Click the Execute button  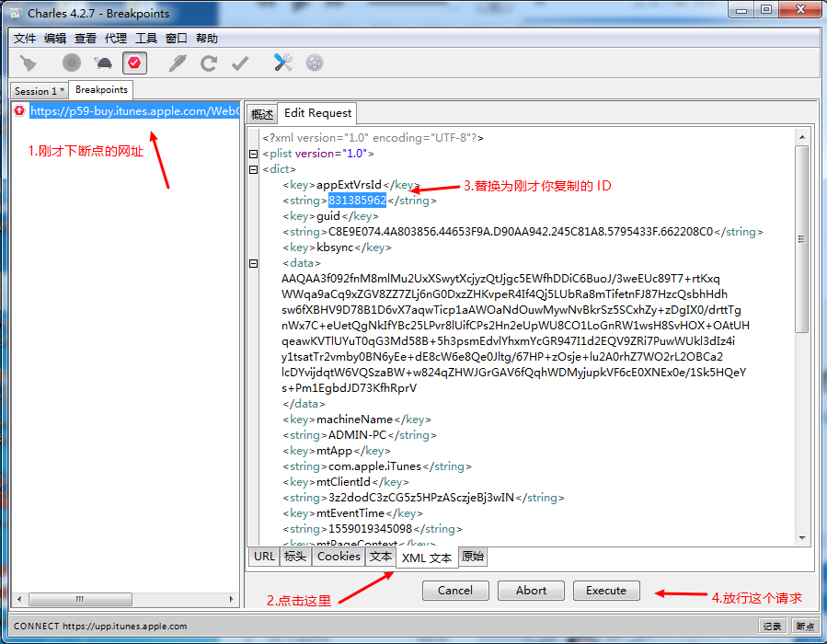click(606, 591)
